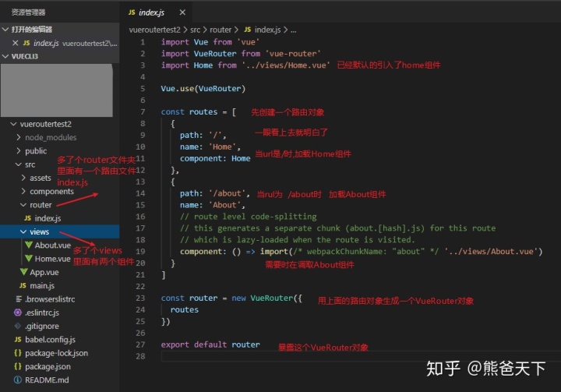The width and height of the screenshot is (561, 392).
Task: Open About.vue in file tree
Action: coord(53,245)
